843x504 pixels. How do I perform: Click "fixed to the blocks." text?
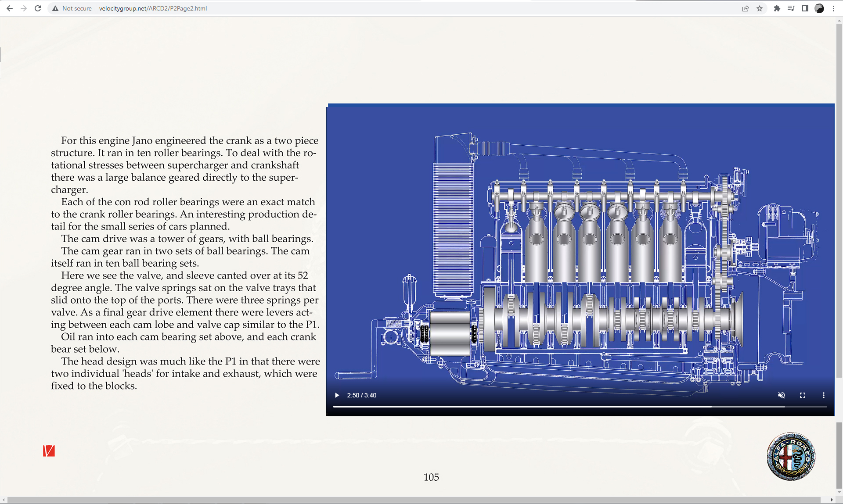click(x=94, y=386)
